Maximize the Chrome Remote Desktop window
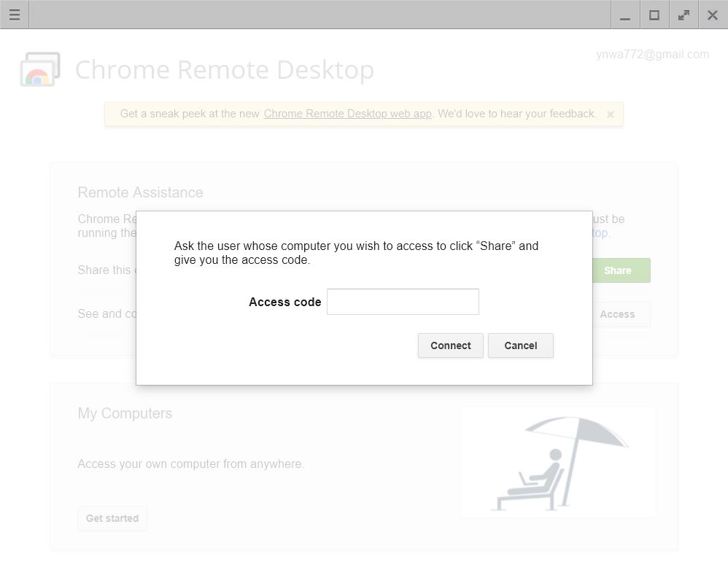The height and width of the screenshot is (578, 728). point(654,15)
